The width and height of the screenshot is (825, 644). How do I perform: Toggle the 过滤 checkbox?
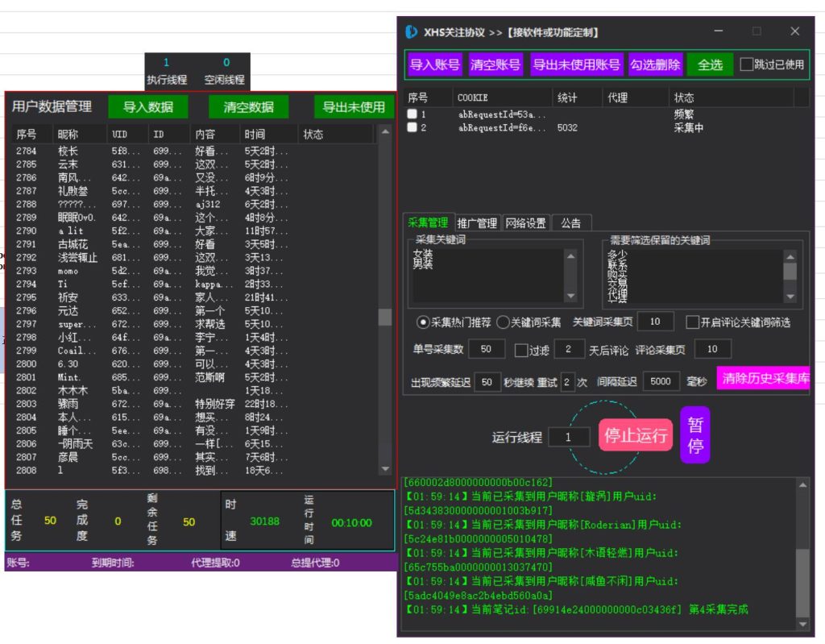[521, 350]
